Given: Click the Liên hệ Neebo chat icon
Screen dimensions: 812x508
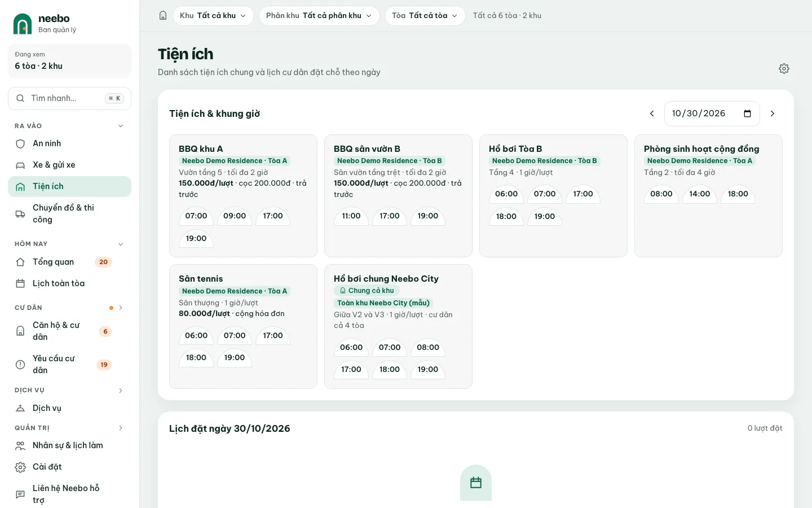Looking at the screenshot, I should [20, 494].
